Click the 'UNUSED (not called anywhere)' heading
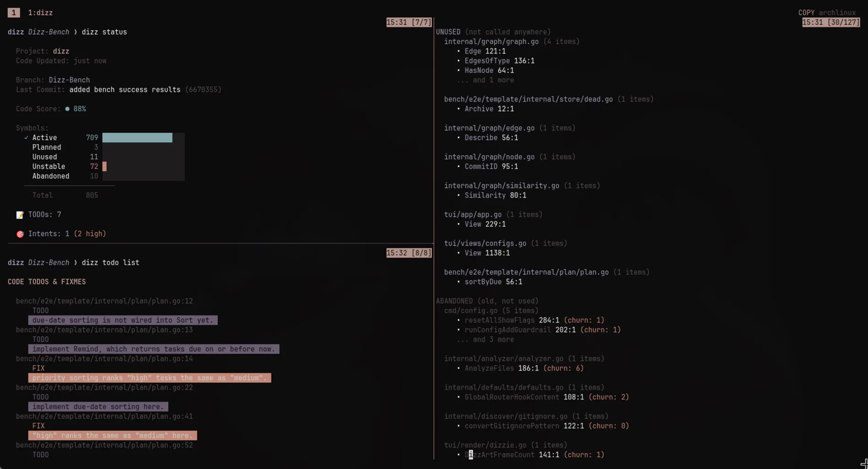 [x=493, y=32]
